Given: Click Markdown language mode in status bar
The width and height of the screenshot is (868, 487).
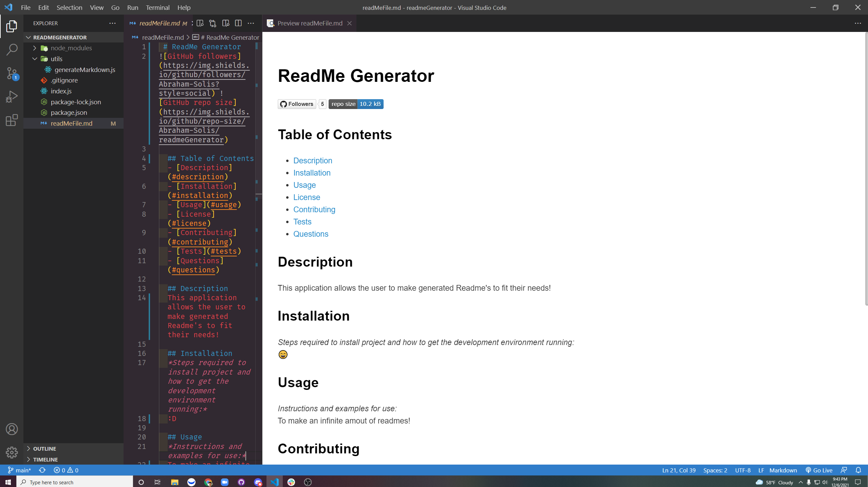Looking at the screenshot, I should click(x=783, y=470).
